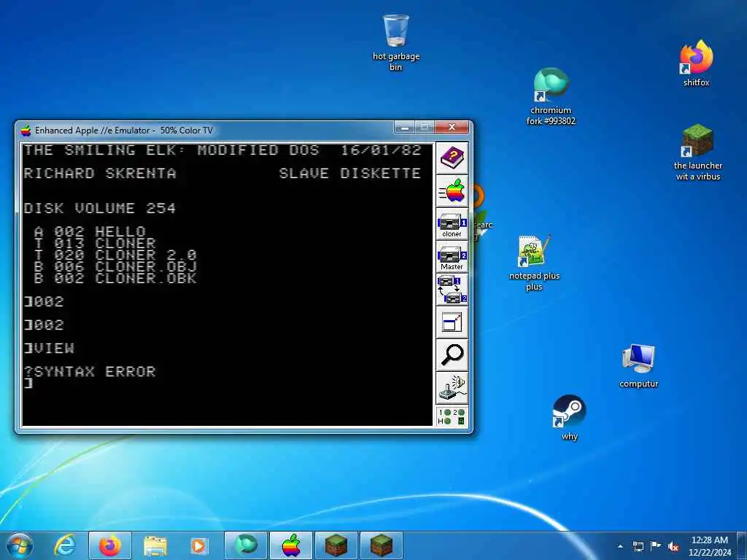Select the computur desktop icon
Screen dimensions: 747x560
638,366
